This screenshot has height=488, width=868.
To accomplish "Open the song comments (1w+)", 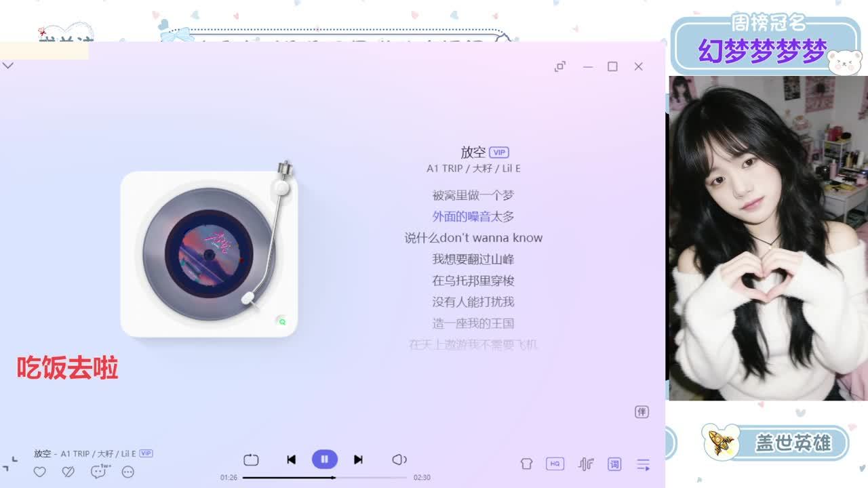I will tap(99, 471).
